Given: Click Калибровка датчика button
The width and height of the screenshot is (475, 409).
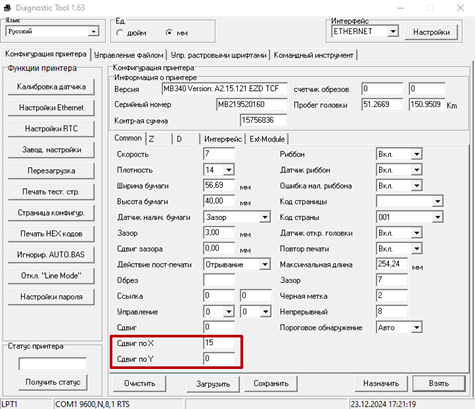Looking at the screenshot, I should (x=51, y=87).
